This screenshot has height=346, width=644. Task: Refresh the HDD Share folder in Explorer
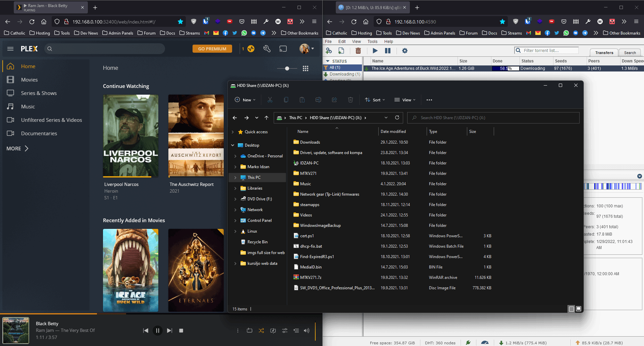coord(397,117)
